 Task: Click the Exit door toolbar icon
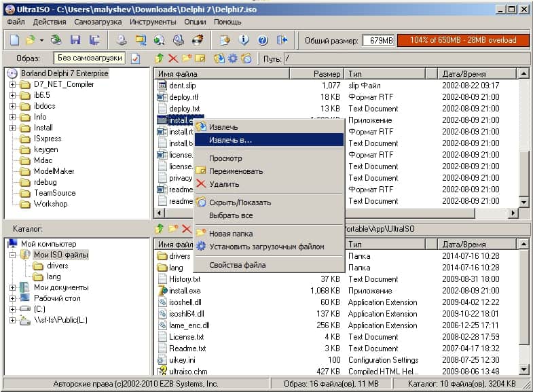(x=282, y=40)
